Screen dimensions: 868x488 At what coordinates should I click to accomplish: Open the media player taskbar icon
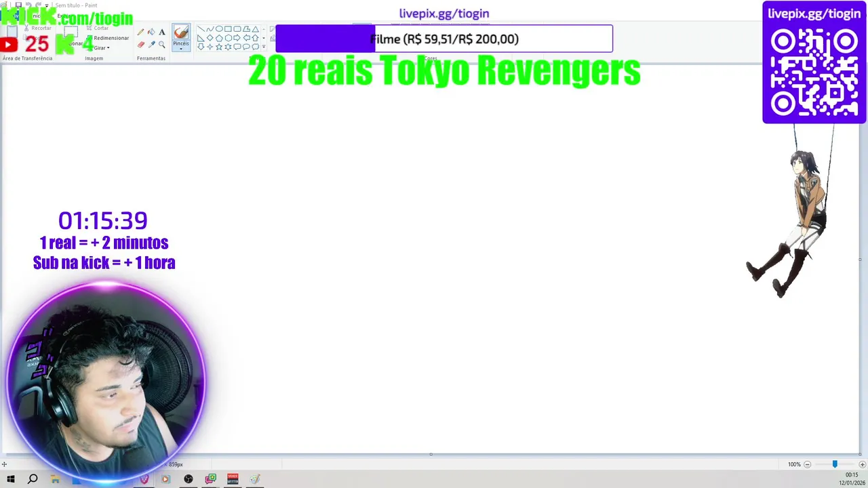coord(165,479)
